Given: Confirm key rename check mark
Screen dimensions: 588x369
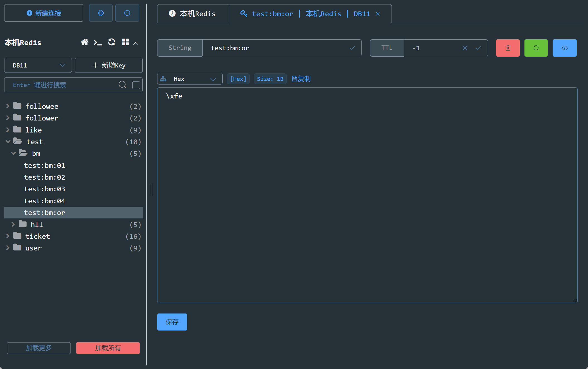Looking at the screenshot, I should click(x=352, y=48).
